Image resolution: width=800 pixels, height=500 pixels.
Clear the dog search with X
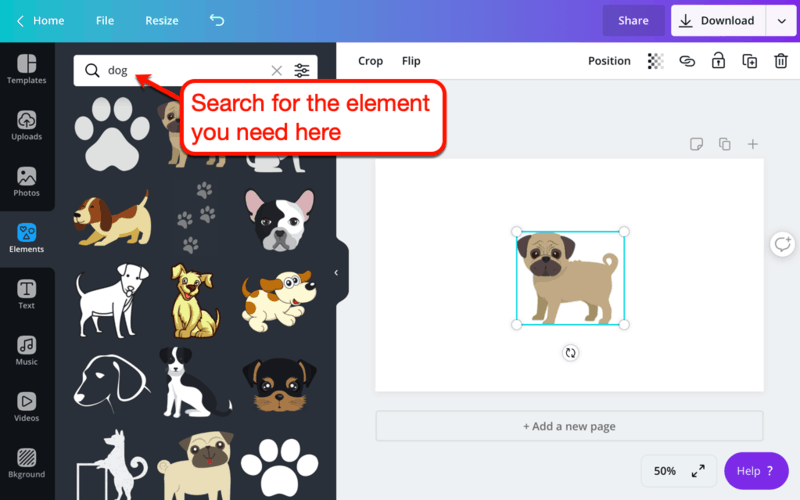pyautogui.click(x=277, y=70)
